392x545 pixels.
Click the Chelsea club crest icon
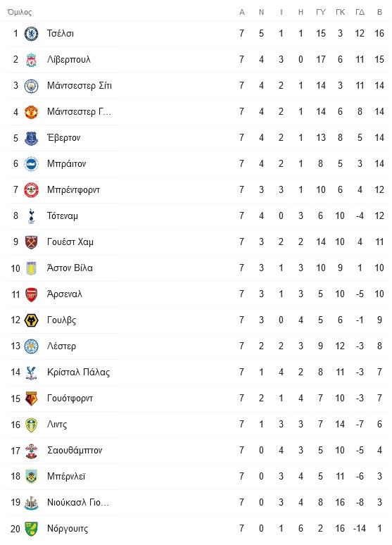click(x=31, y=34)
